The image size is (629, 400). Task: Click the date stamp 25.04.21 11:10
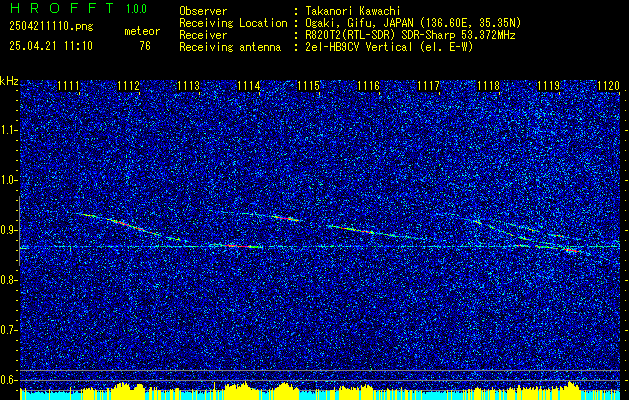coord(51,46)
